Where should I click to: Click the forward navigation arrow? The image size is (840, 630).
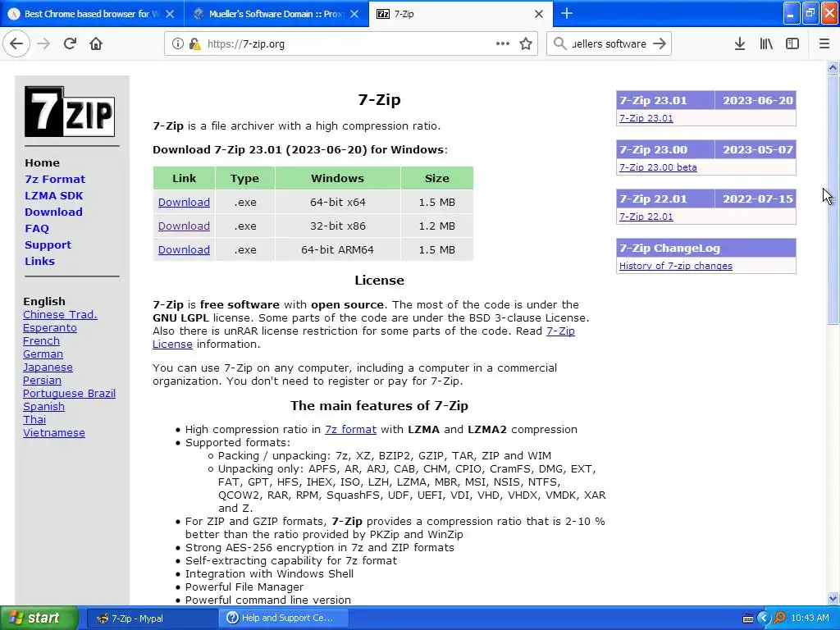[x=44, y=44]
